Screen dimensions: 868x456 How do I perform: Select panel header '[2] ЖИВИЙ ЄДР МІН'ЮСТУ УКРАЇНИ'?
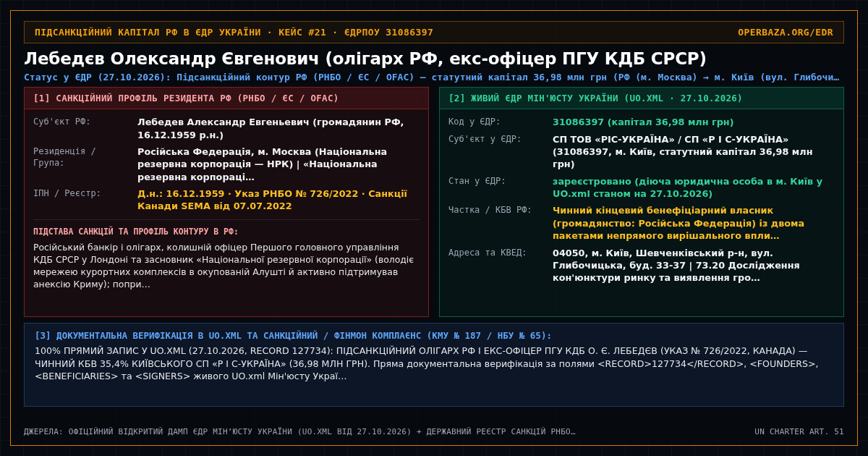tap(595, 98)
